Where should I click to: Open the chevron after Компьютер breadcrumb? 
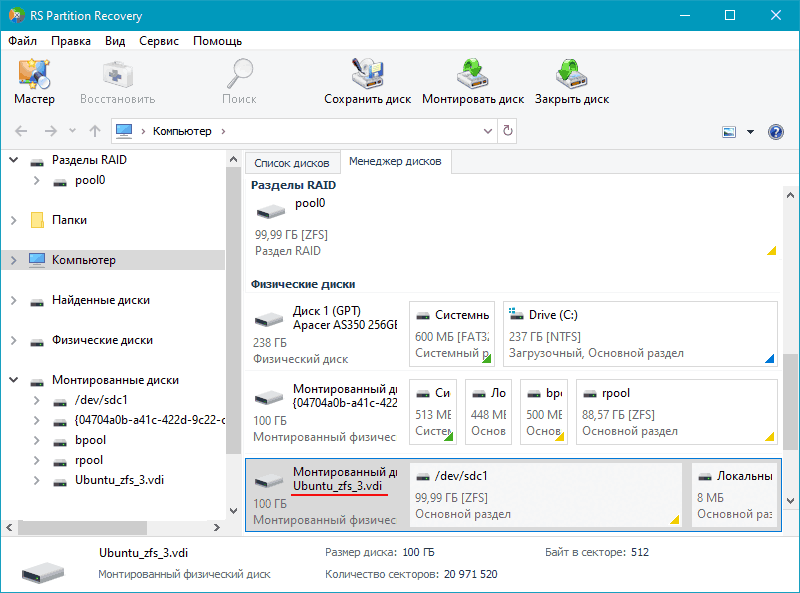pyautogui.click(x=223, y=131)
